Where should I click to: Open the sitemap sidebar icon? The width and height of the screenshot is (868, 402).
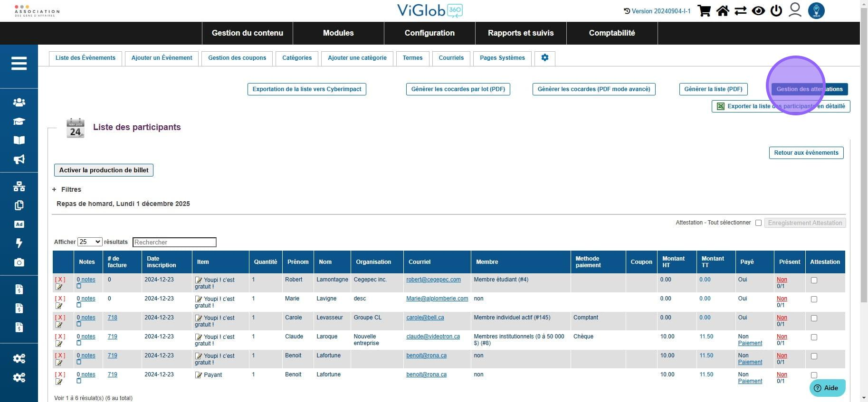click(x=19, y=187)
